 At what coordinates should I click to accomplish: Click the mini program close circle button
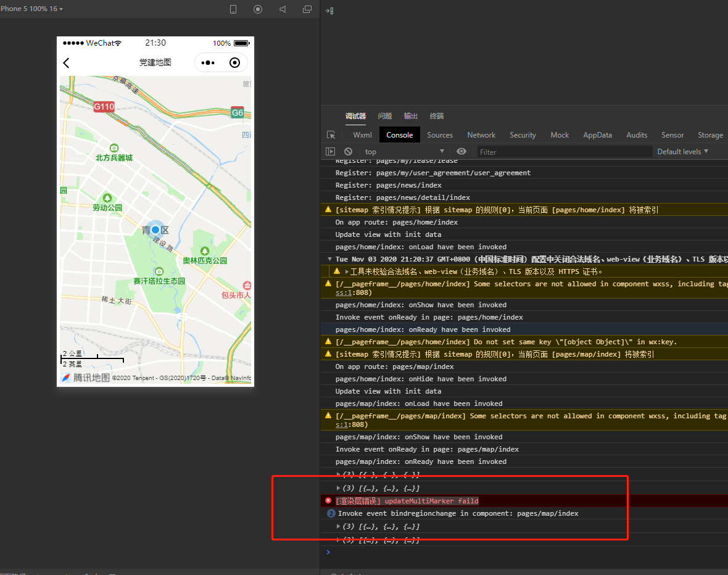[235, 63]
